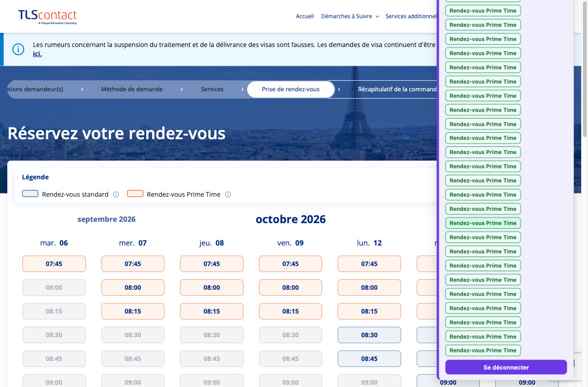Book 08:15 on lun. 12
The width and height of the screenshot is (588, 387).
click(369, 311)
